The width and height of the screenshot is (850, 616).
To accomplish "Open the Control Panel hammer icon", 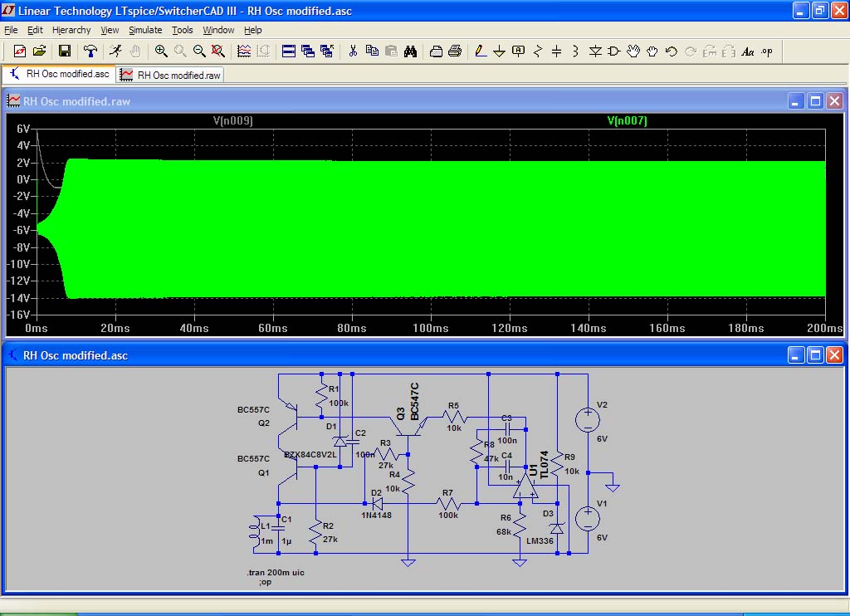I will tap(90, 51).
